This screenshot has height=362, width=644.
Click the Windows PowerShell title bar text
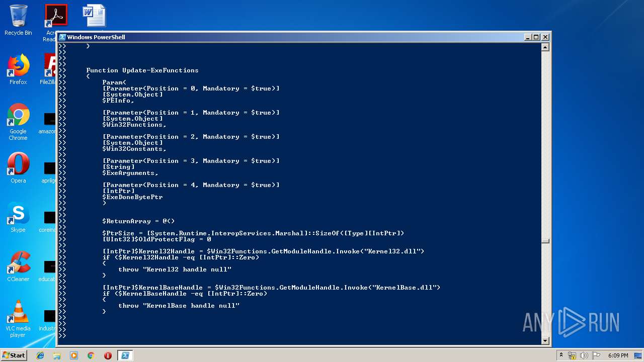coord(96,37)
